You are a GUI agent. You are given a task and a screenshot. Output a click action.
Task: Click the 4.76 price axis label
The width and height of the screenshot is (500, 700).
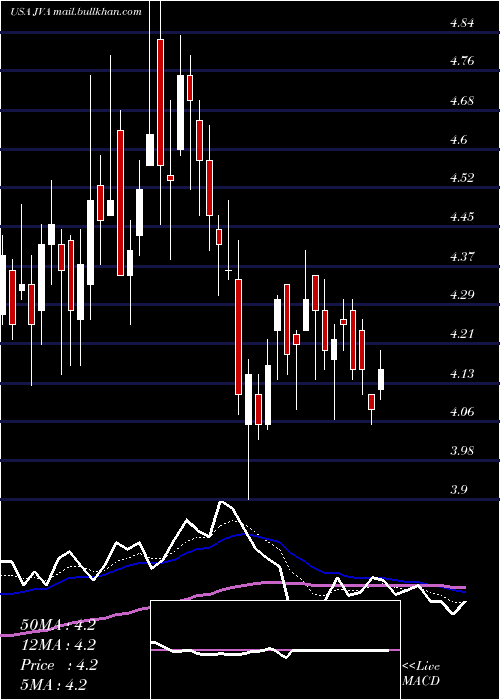[462, 61]
